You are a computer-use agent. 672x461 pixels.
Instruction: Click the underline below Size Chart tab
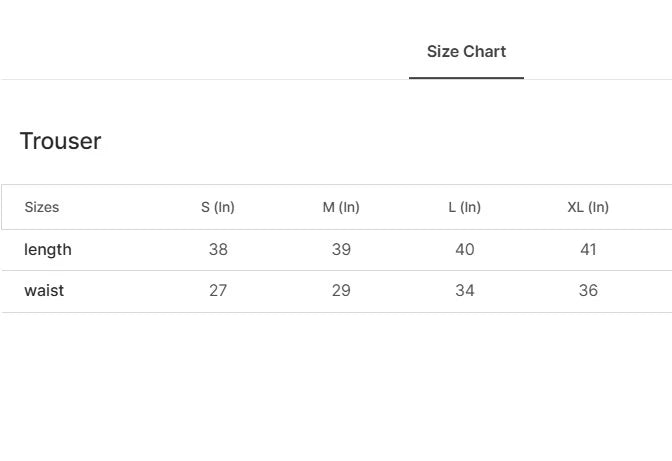click(466, 78)
